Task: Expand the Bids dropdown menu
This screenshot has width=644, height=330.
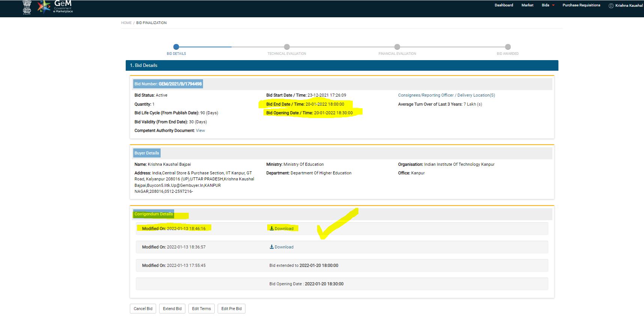Action: 548,5
